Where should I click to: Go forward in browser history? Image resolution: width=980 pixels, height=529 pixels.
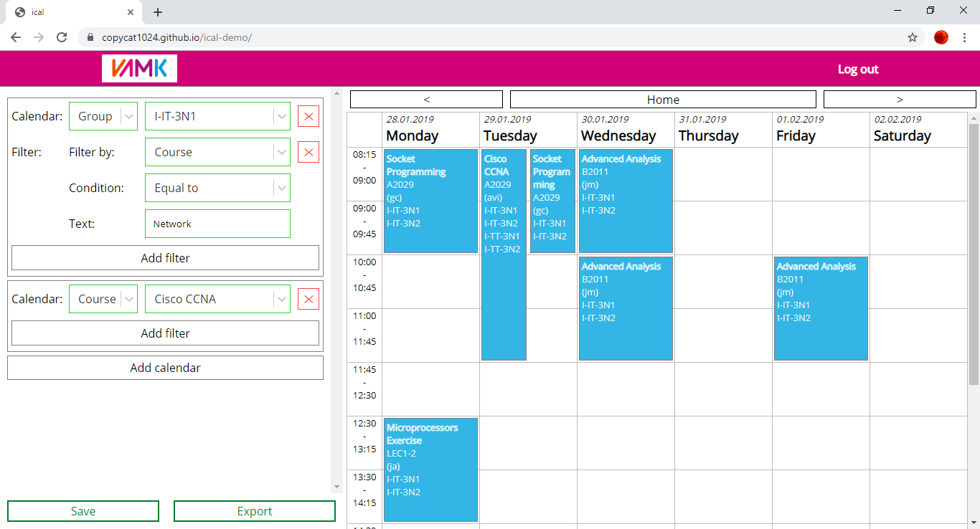pos(39,37)
